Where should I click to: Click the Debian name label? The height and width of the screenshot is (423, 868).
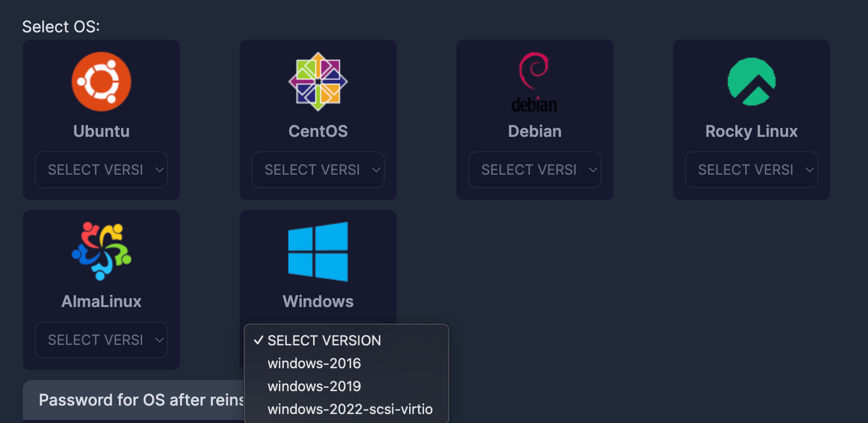(x=534, y=131)
